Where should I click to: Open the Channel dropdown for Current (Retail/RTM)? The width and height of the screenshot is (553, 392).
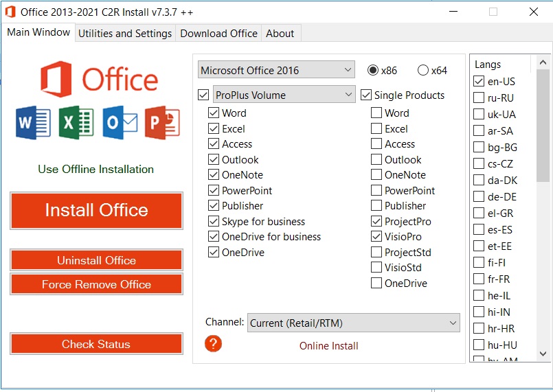coord(353,323)
